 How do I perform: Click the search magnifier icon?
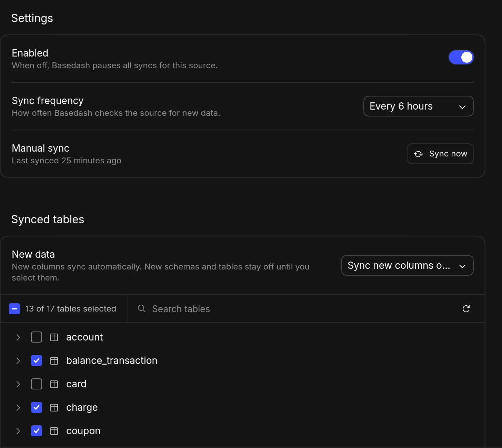click(141, 308)
